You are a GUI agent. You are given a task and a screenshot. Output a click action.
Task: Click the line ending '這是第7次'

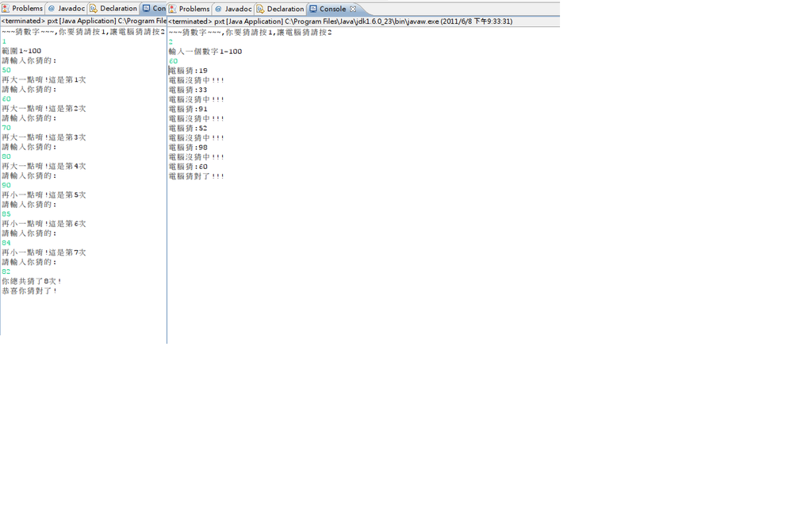pyautogui.click(x=44, y=252)
